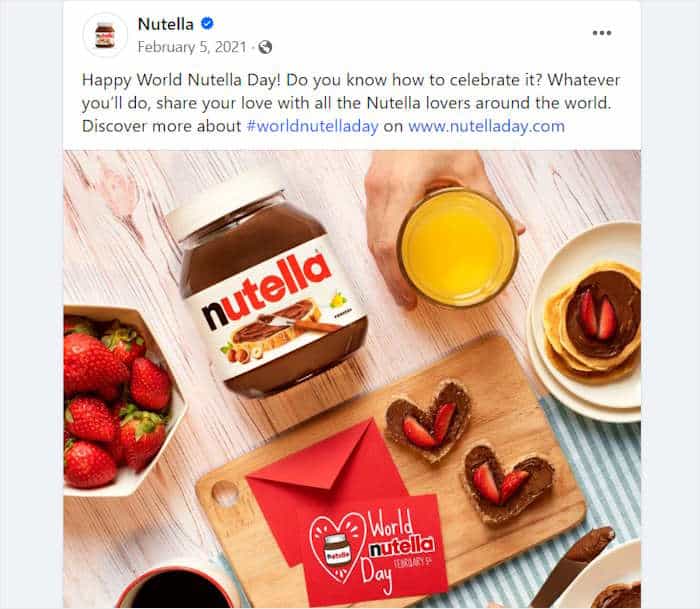The width and height of the screenshot is (700, 609).
Task: Click the bowl of strawberries
Action: tap(121, 400)
